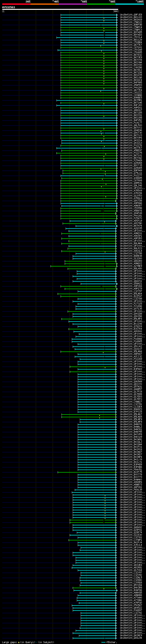Viewport: 146px width, 644px height.
Task: Select the UniRef100_A9NXR7 label
Action: click(131, 206)
